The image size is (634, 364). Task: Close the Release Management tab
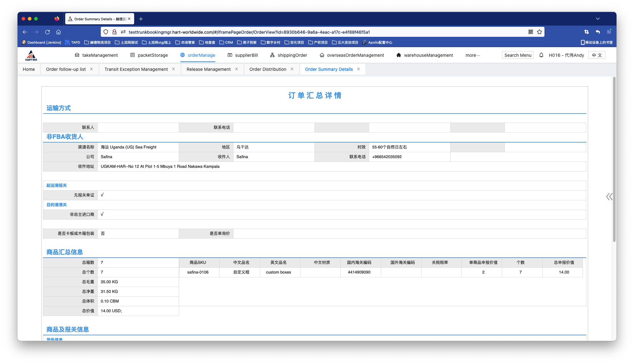(237, 69)
